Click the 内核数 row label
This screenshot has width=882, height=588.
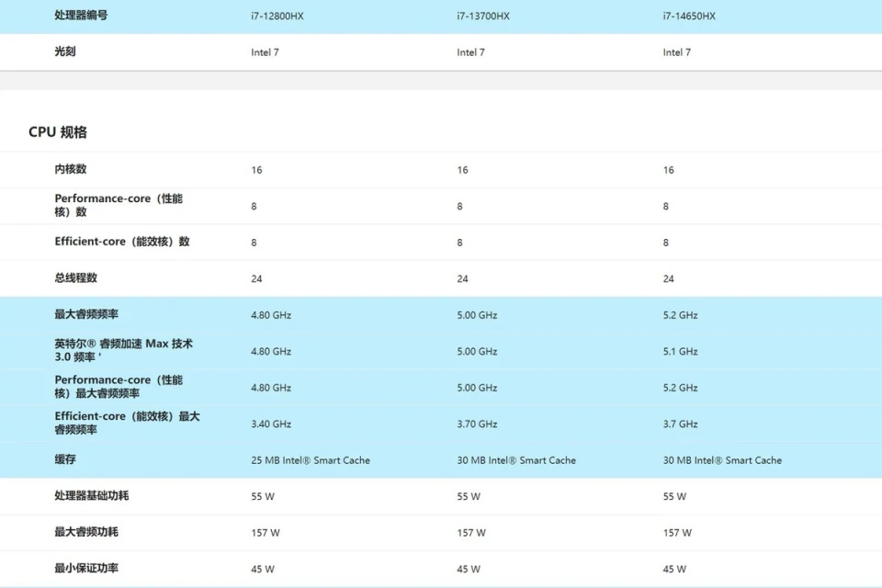click(71, 169)
